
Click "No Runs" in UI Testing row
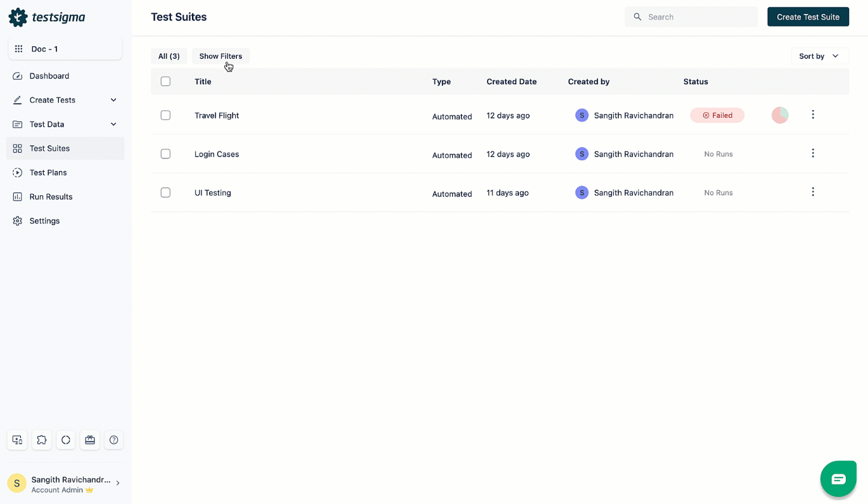718,192
